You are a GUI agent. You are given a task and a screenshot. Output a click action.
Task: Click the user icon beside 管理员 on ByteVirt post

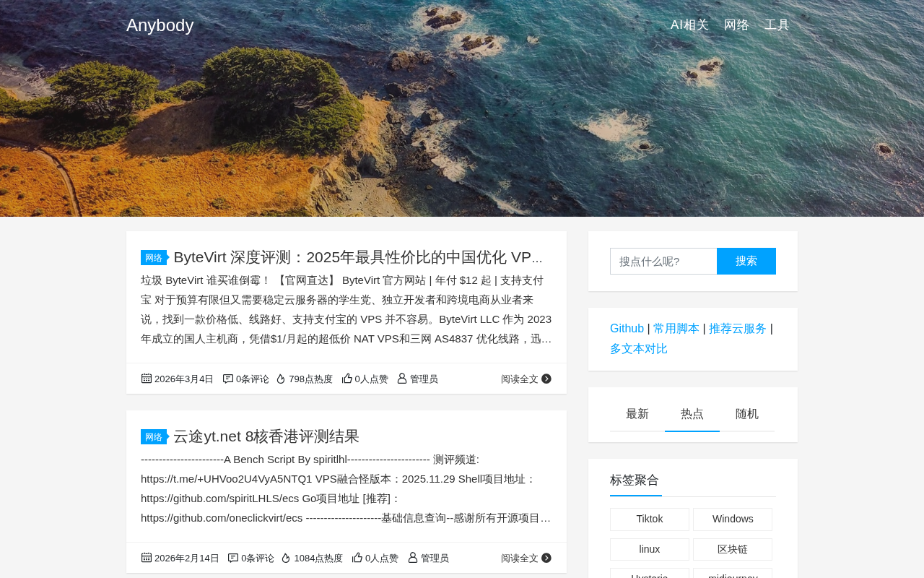(x=402, y=378)
